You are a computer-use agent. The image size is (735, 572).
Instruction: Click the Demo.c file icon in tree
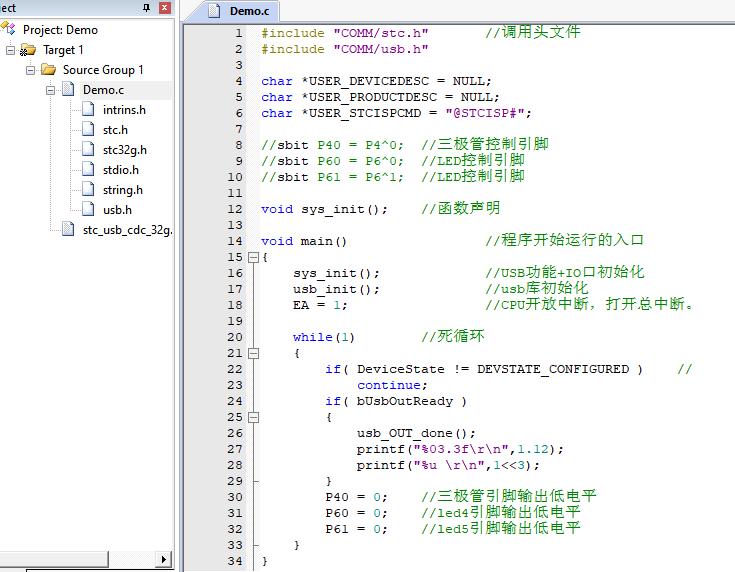(68, 90)
